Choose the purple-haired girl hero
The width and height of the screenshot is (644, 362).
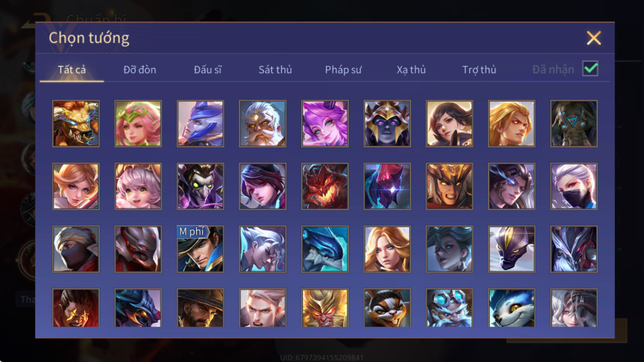coord(325,123)
